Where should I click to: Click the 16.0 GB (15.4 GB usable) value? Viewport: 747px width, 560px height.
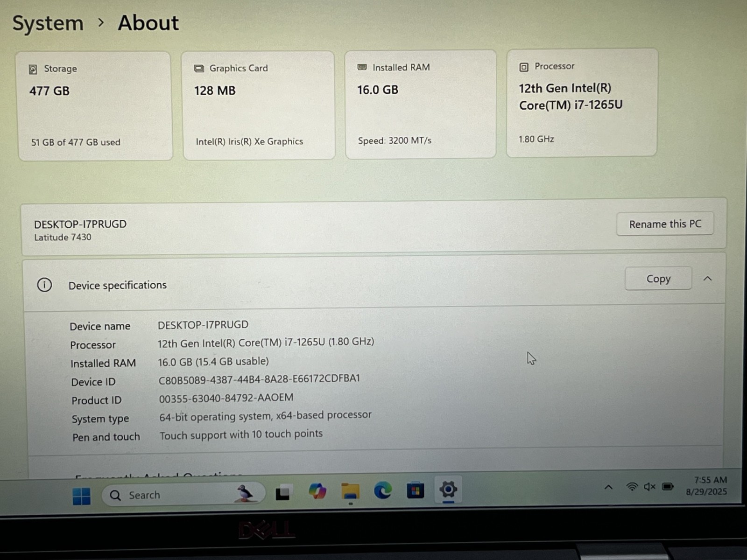coord(213,362)
